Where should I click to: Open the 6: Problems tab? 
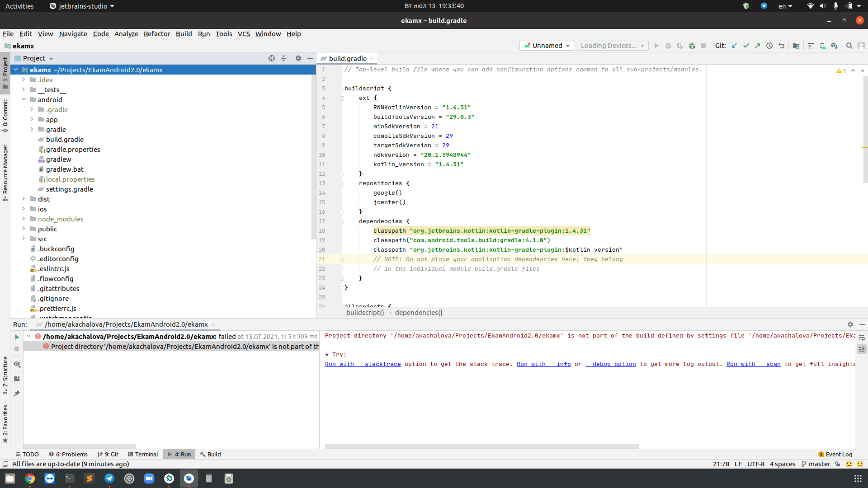68,454
